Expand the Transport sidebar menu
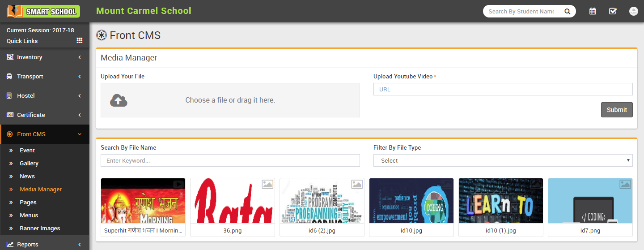The height and width of the screenshot is (250, 644). coord(45,77)
